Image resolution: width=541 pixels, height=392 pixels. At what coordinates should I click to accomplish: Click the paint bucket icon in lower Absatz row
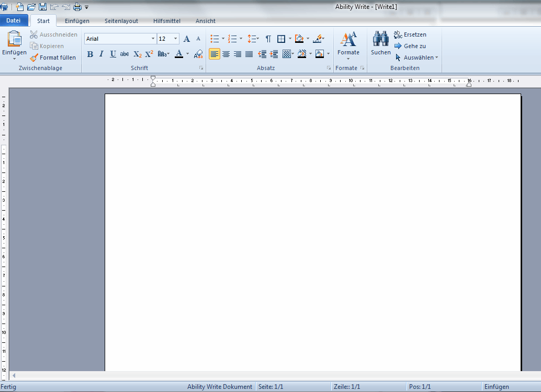302,54
